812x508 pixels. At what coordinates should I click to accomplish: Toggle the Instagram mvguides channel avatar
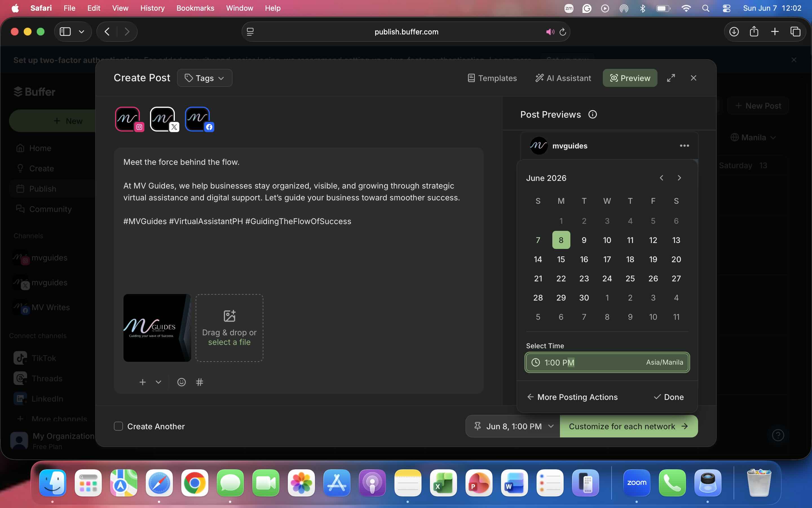128,119
